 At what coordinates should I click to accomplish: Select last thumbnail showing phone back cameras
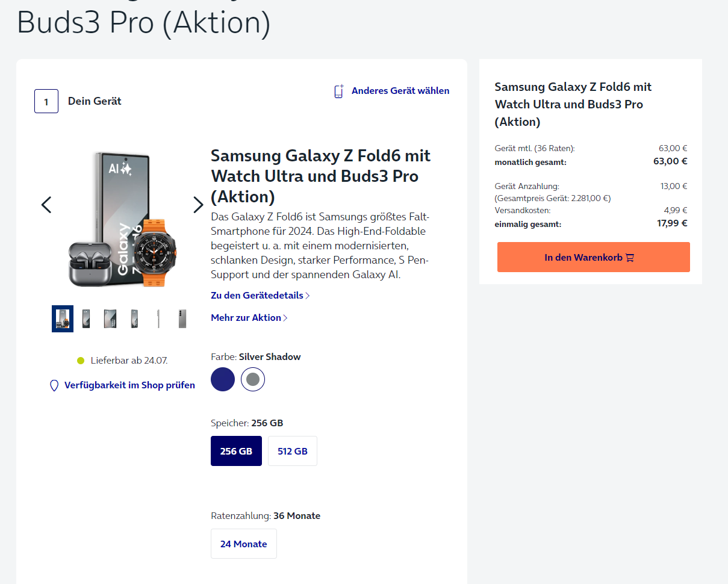[x=182, y=318]
